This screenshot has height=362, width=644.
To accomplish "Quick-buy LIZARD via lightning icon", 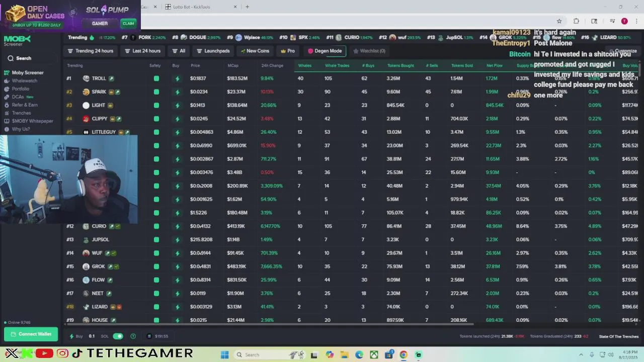I will point(177,307).
